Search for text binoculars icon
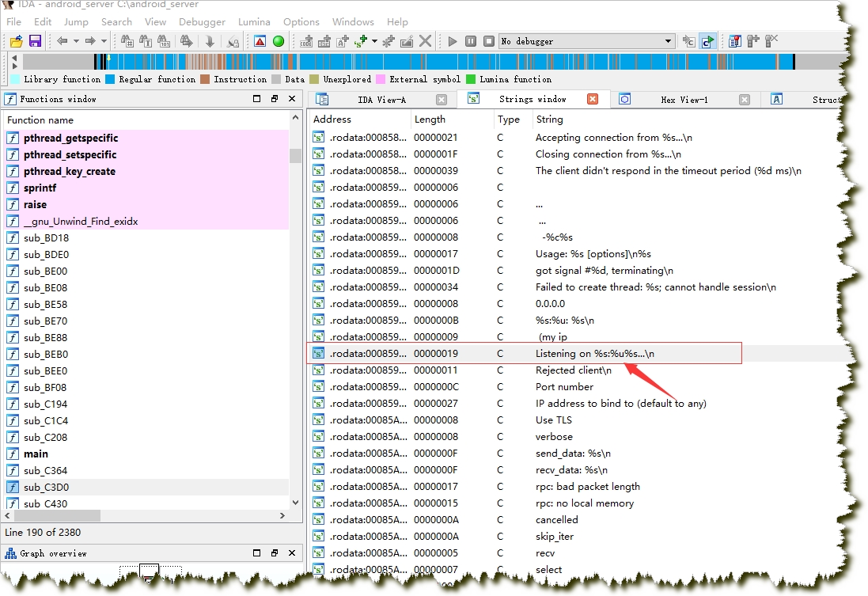This screenshot has width=868, height=596. pyautogui.click(x=146, y=41)
